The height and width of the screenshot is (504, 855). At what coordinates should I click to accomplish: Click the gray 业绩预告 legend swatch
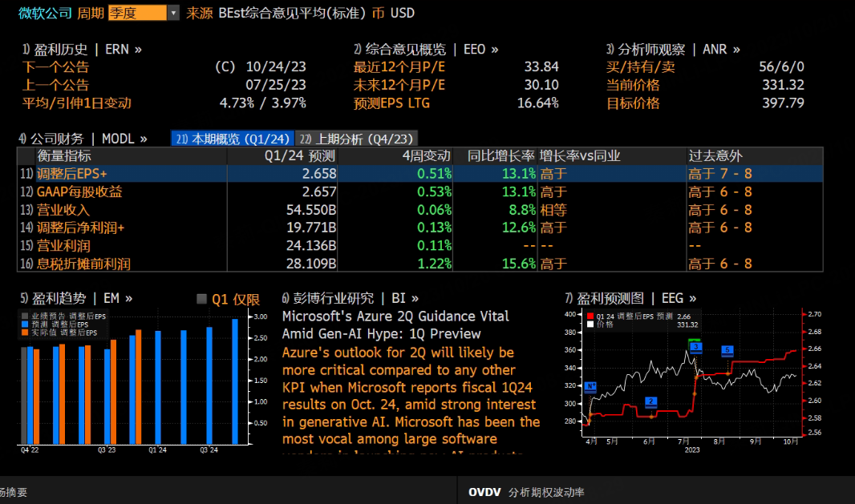pyautogui.click(x=25, y=316)
